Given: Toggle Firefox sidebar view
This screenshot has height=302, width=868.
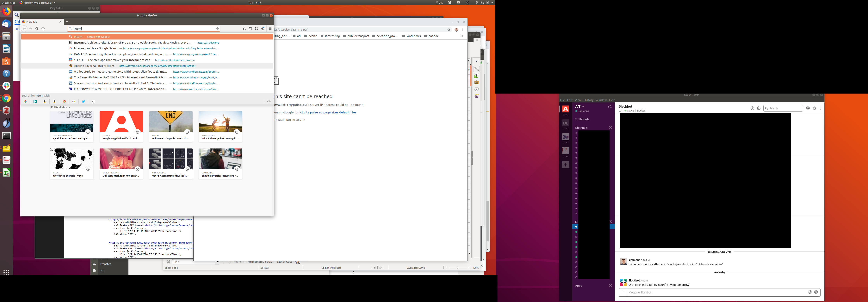Looking at the screenshot, I should 250,29.
